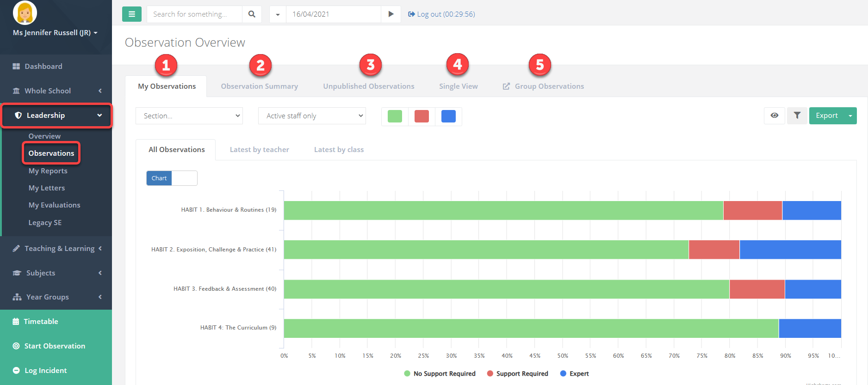Click the Start Observation target icon
Image resolution: width=868 pixels, height=385 pixels.
[16, 346]
